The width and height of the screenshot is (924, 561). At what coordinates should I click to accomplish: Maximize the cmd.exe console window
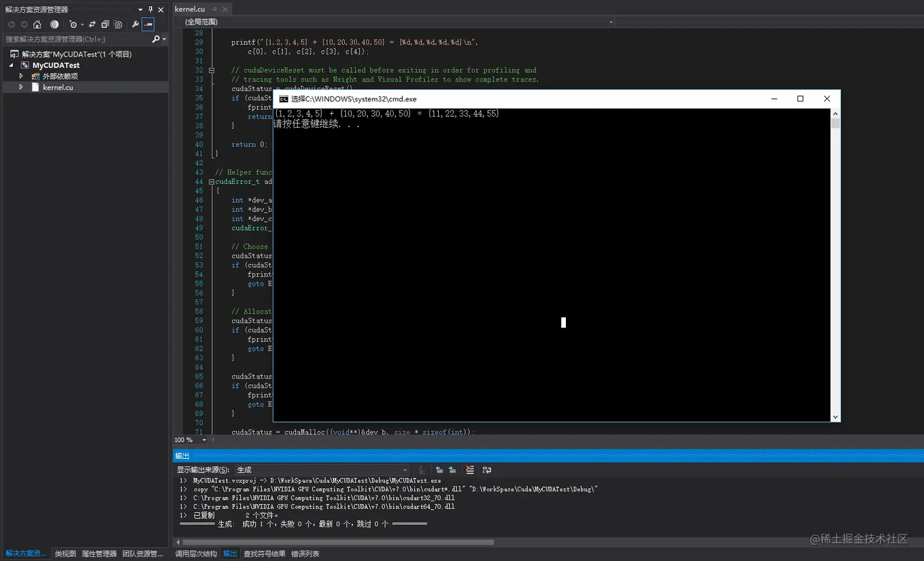(801, 99)
